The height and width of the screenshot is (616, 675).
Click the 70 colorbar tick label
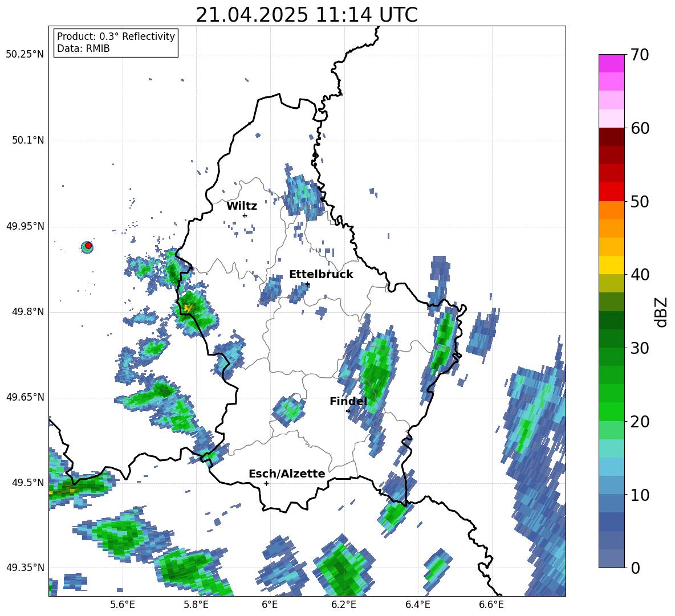point(640,55)
